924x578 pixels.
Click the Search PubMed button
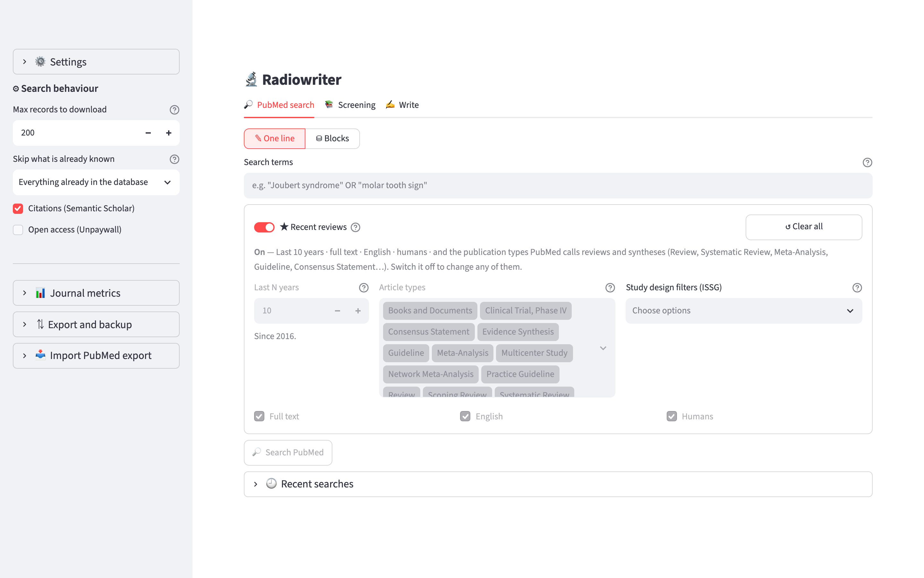(288, 453)
